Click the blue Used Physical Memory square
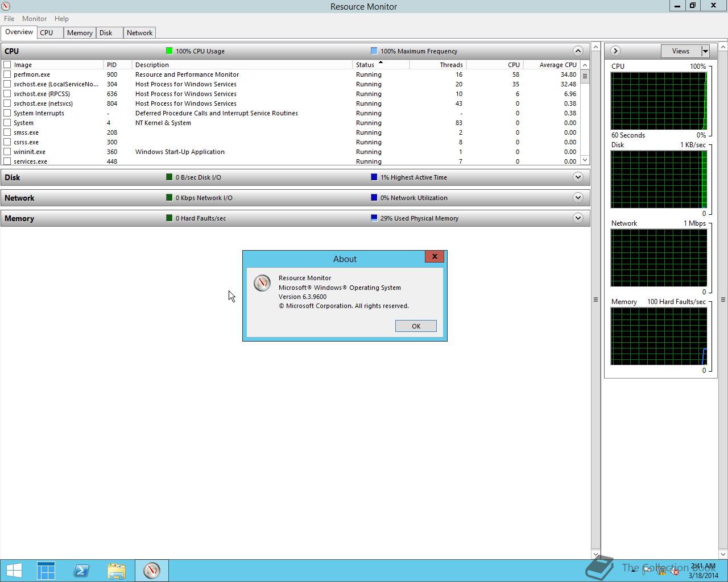The image size is (728, 582). point(374,218)
